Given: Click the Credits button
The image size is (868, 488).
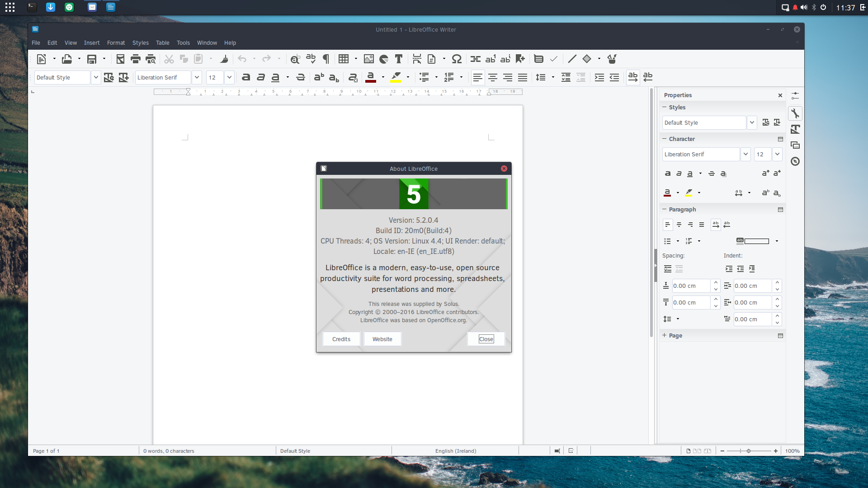Looking at the screenshot, I should pos(341,339).
